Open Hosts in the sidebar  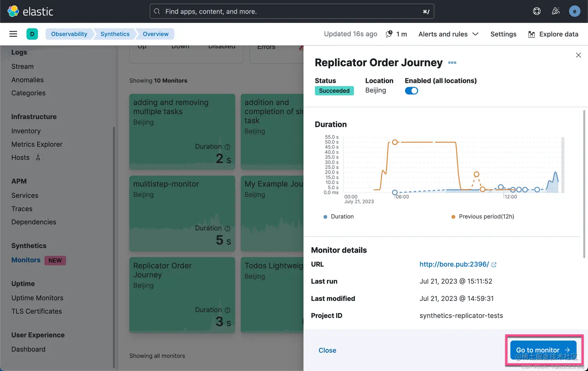click(x=20, y=158)
